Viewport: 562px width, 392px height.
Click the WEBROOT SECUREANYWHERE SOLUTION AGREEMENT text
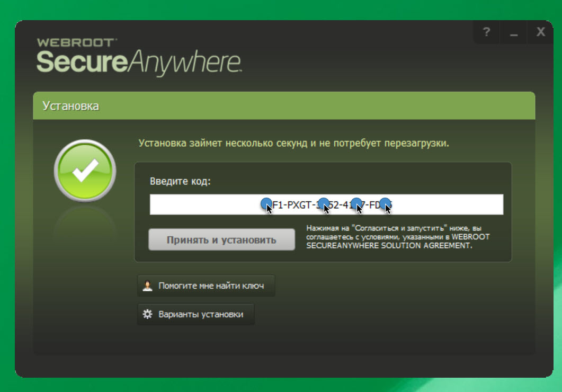(x=398, y=241)
